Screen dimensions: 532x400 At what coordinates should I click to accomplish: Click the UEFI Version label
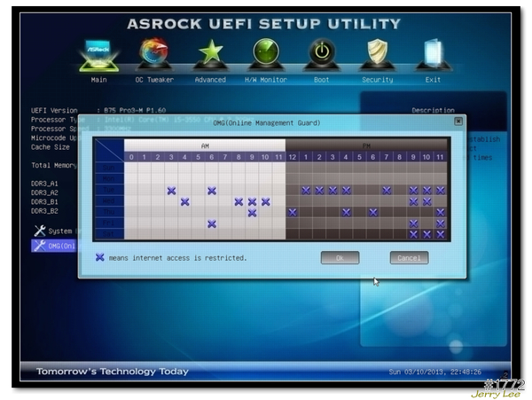point(54,110)
